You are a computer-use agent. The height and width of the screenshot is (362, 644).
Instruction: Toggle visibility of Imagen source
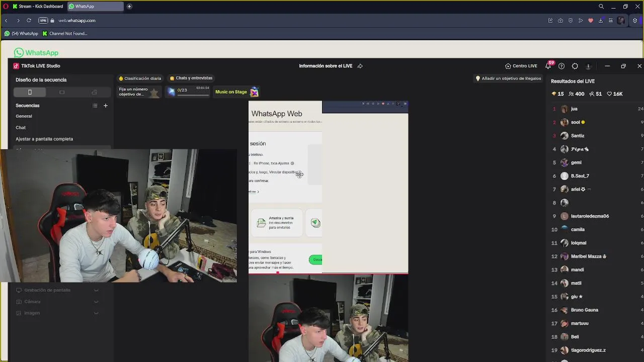[x=96, y=313]
